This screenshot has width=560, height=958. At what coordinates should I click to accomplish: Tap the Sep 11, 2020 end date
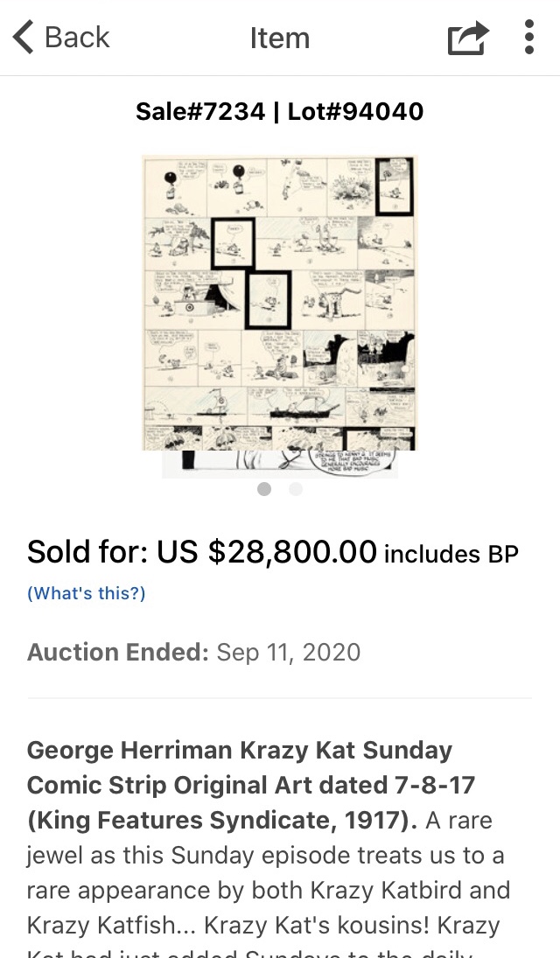pyautogui.click(x=289, y=653)
